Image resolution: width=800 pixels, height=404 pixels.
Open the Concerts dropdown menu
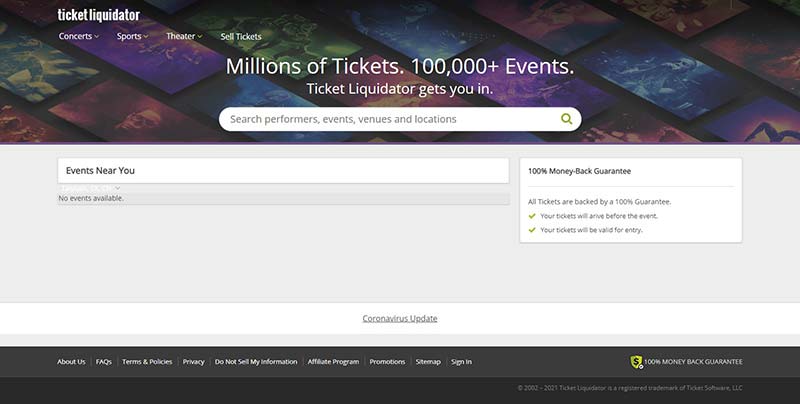[79, 36]
